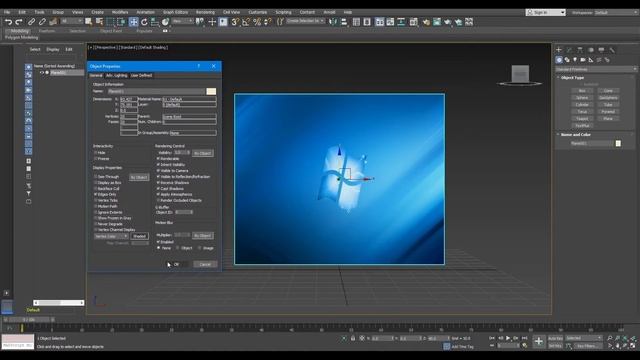Activate the Select and Scale tool
The width and height of the screenshot is (640, 360).
tap(155, 22)
